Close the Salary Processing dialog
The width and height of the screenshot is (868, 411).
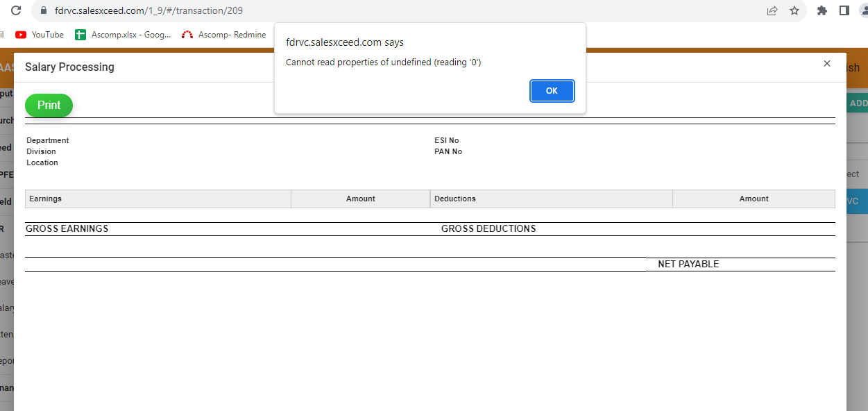[x=826, y=64]
